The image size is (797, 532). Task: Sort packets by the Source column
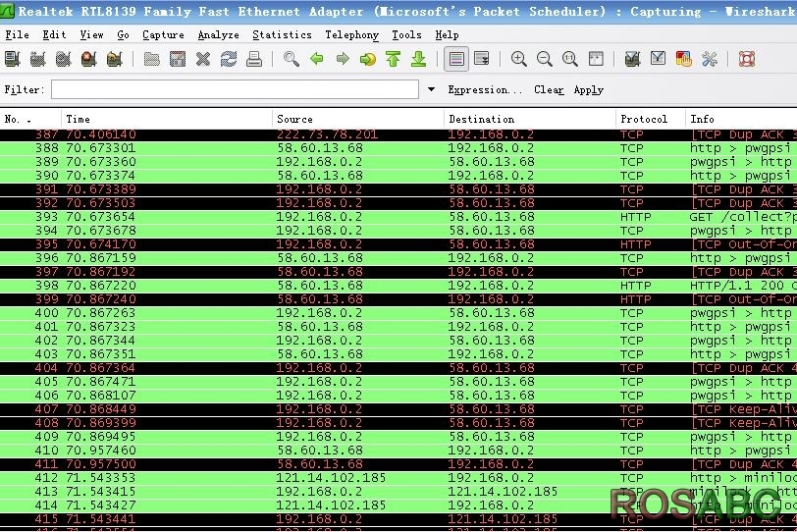click(x=358, y=119)
